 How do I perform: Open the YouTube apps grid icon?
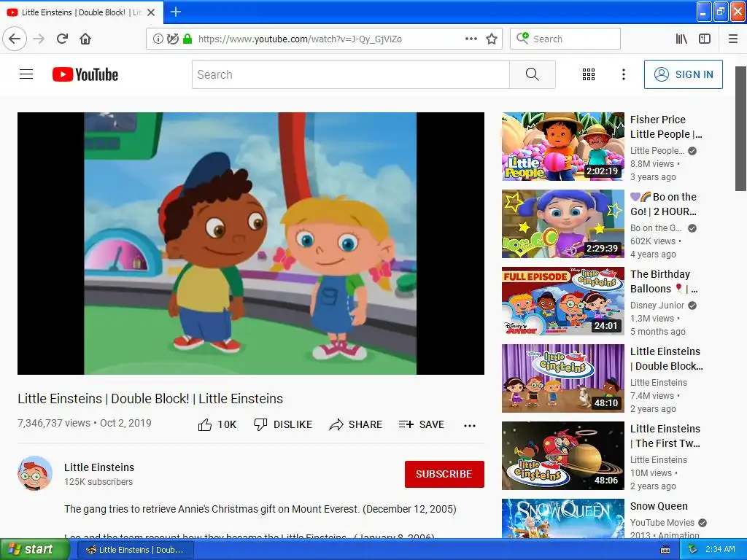click(589, 74)
